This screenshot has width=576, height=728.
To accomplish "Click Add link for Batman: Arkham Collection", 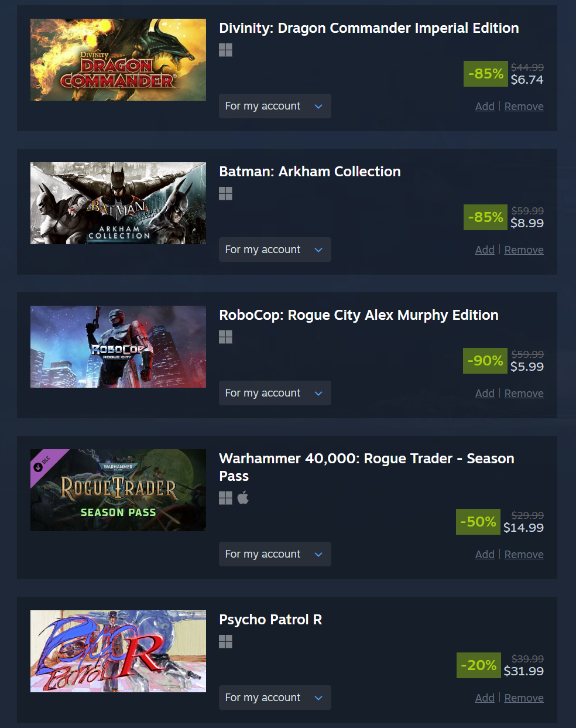I will (485, 250).
